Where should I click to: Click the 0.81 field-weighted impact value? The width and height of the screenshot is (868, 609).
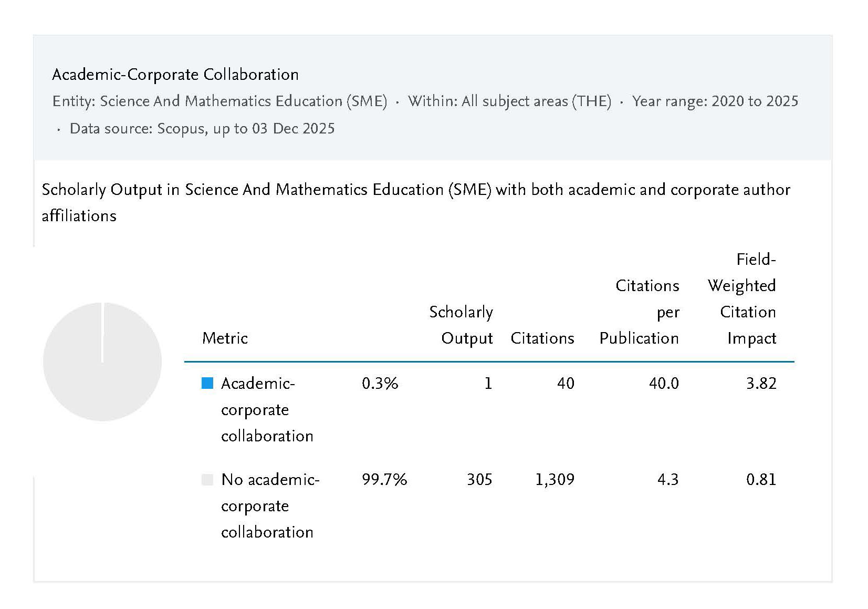coord(761,479)
